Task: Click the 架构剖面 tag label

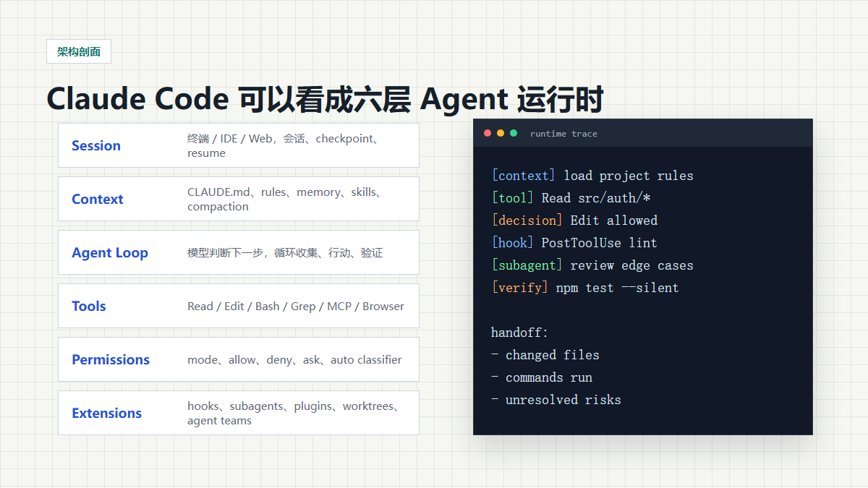Action: coord(79,51)
